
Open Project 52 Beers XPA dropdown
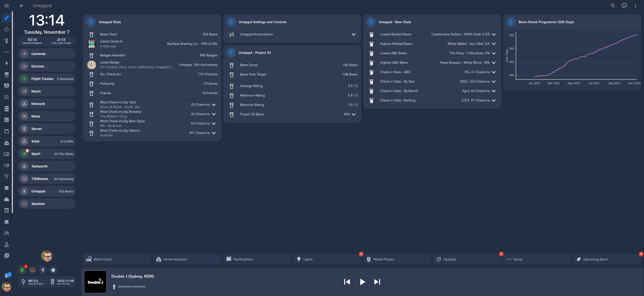(353, 114)
